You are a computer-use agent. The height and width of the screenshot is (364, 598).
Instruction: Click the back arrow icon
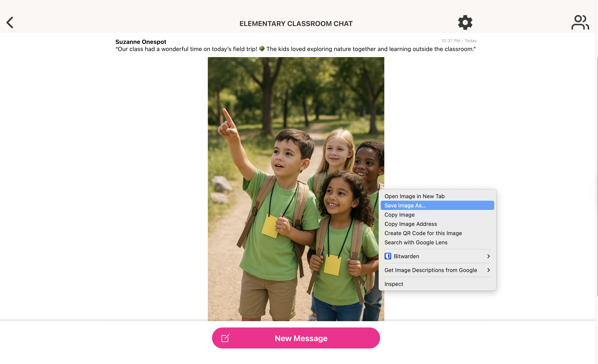pos(10,22)
